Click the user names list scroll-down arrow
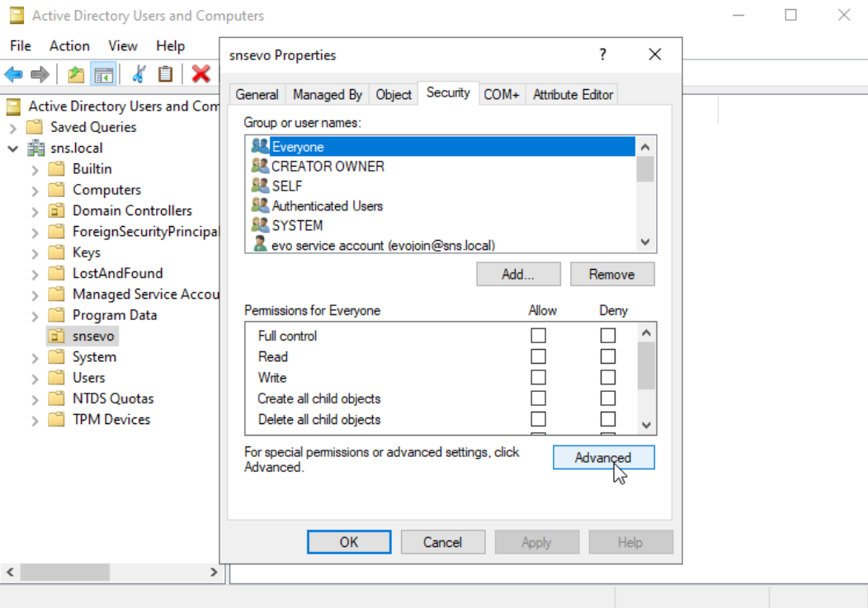 [645, 242]
